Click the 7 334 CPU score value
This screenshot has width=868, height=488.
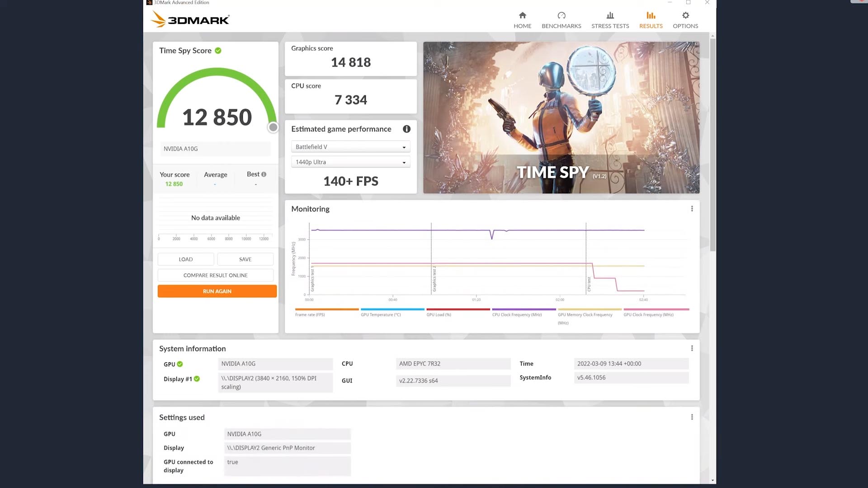pyautogui.click(x=351, y=100)
